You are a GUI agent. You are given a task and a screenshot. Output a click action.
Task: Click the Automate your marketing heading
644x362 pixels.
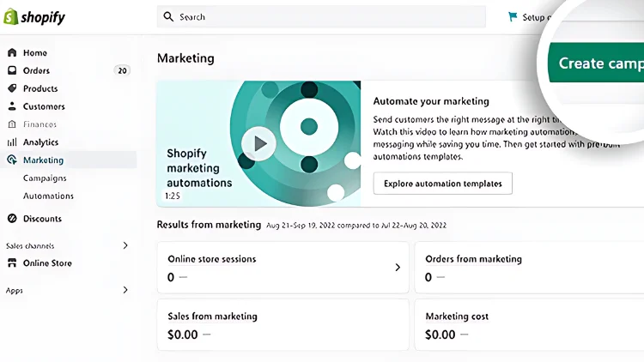(x=431, y=101)
